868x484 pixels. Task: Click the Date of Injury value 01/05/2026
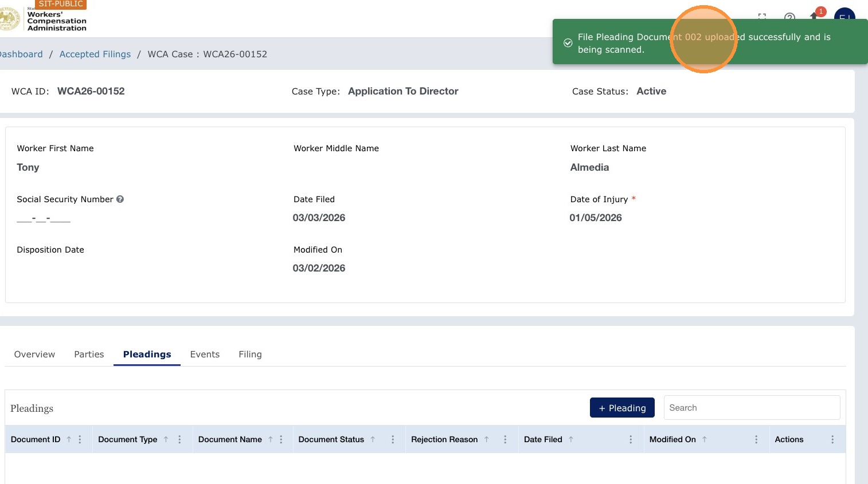(x=596, y=218)
